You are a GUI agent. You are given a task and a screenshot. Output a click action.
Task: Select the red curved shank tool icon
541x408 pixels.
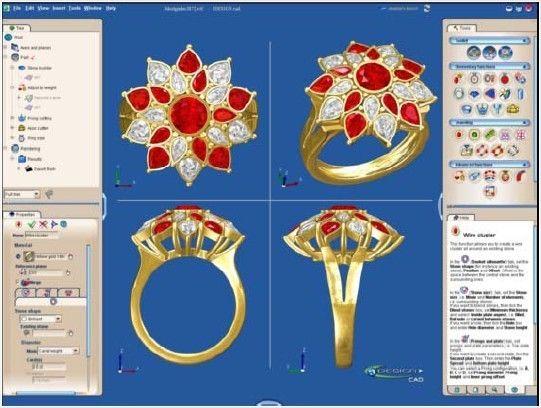coord(520,177)
